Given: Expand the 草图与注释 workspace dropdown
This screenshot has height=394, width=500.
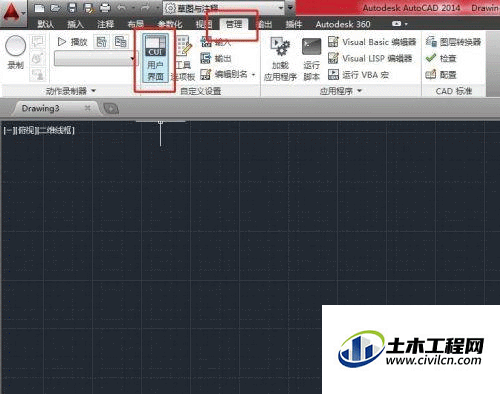Looking at the screenshot, I should pyautogui.click(x=281, y=8).
